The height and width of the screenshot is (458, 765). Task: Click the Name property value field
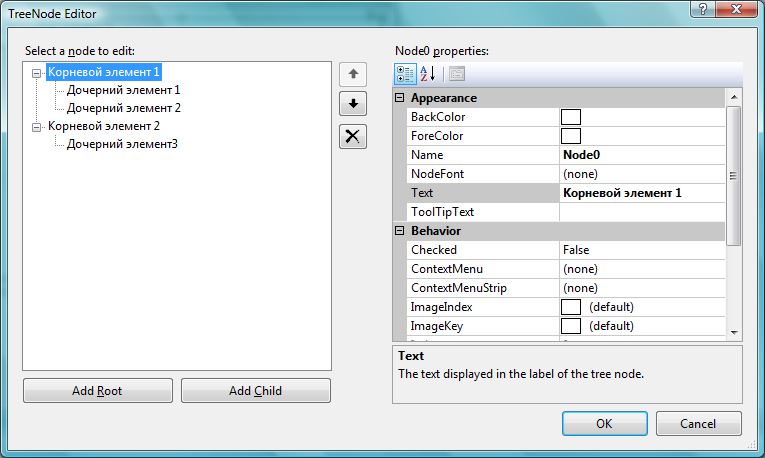pos(640,155)
